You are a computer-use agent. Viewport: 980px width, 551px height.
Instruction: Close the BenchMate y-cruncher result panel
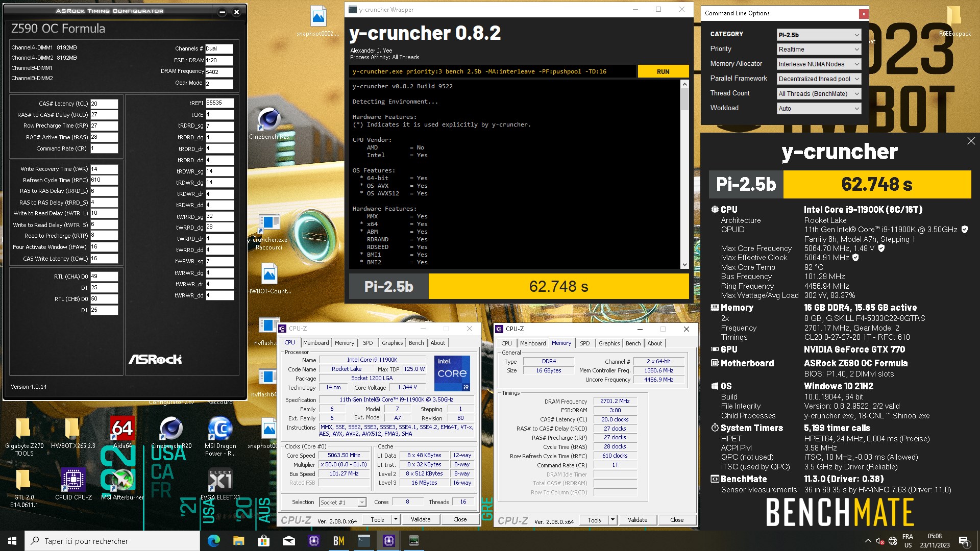click(x=971, y=141)
